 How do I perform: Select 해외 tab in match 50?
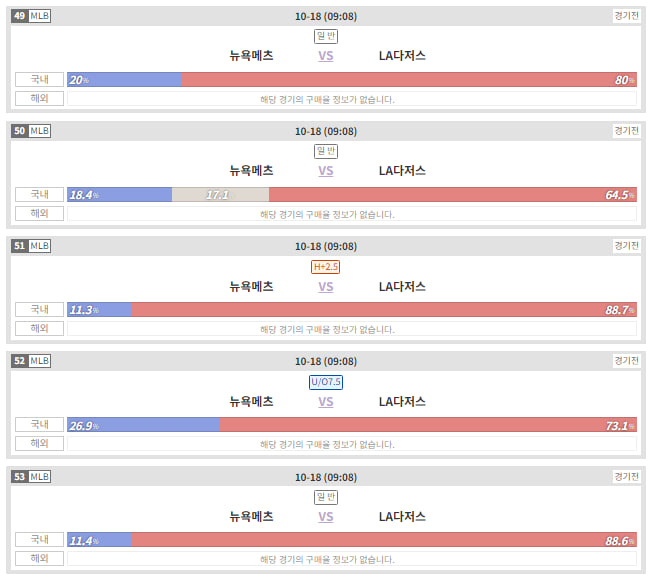coord(39,213)
